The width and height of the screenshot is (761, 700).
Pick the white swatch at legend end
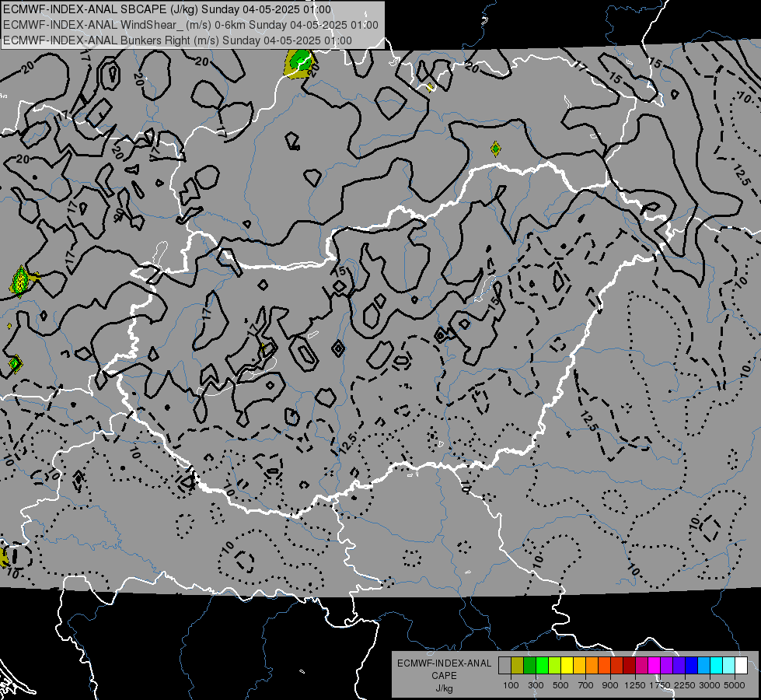[x=741, y=666]
